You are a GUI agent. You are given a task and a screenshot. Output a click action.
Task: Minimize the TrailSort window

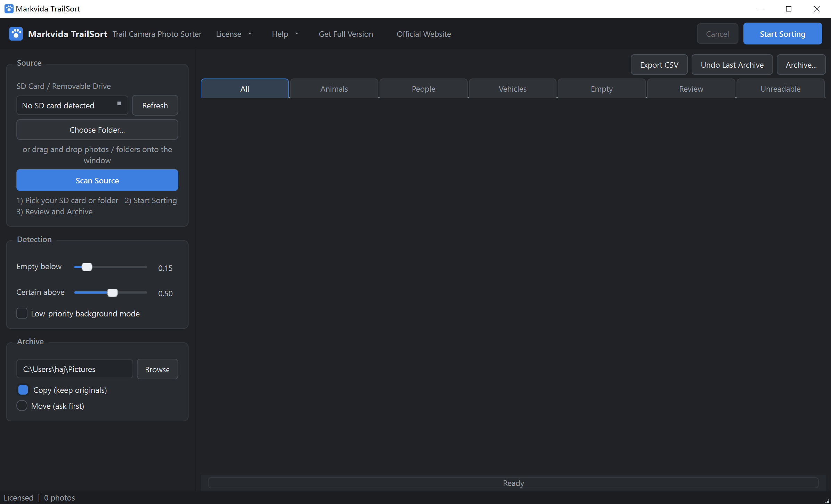click(760, 9)
